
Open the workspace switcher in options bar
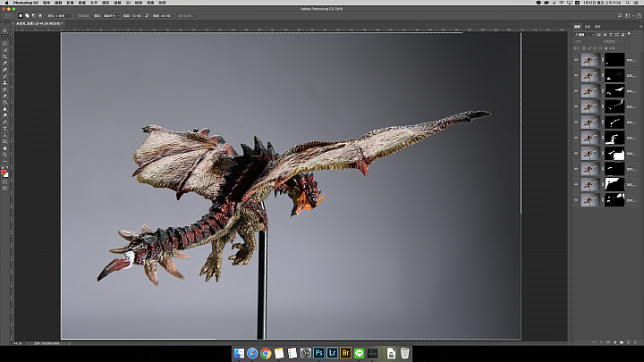click(629, 15)
